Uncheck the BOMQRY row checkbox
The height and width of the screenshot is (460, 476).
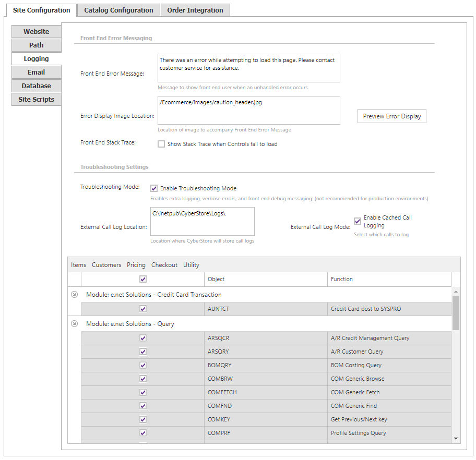coord(143,365)
